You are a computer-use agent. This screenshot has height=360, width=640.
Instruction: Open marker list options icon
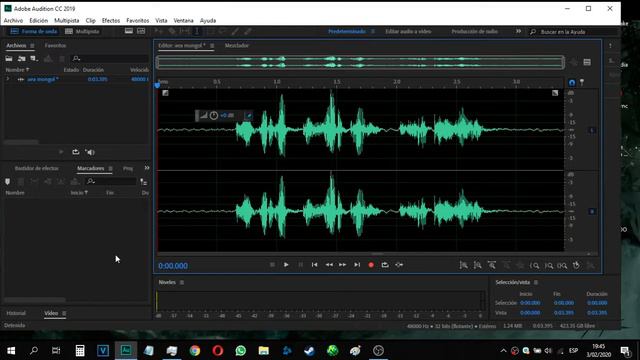[143, 182]
